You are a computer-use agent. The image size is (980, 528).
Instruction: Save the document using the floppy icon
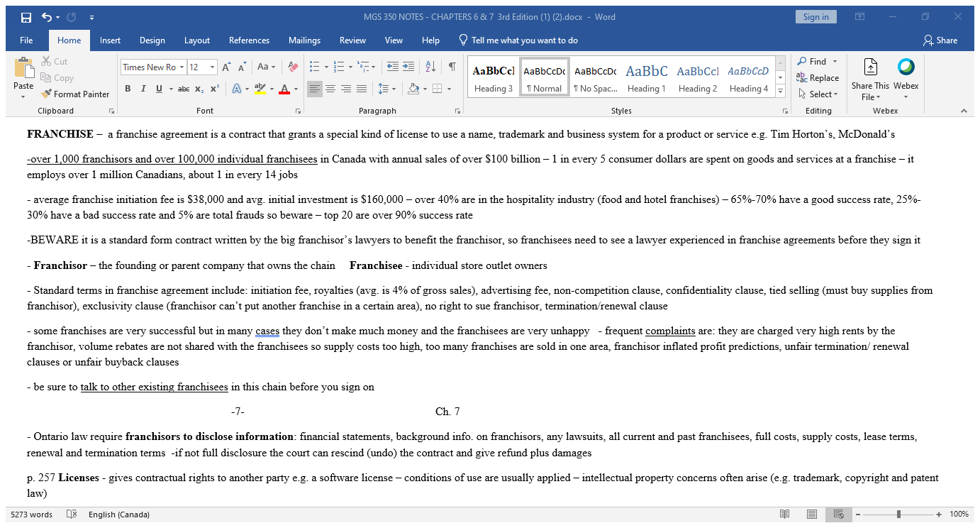pyautogui.click(x=26, y=17)
